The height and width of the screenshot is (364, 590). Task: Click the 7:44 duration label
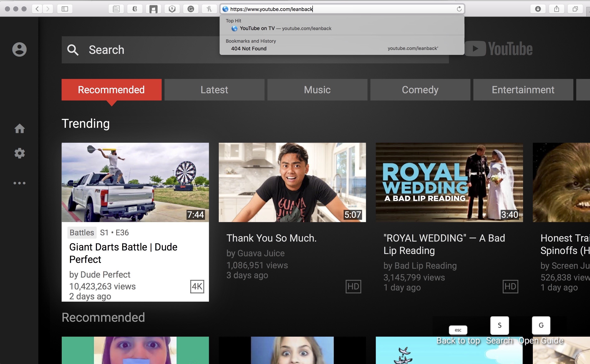click(196, 214)
